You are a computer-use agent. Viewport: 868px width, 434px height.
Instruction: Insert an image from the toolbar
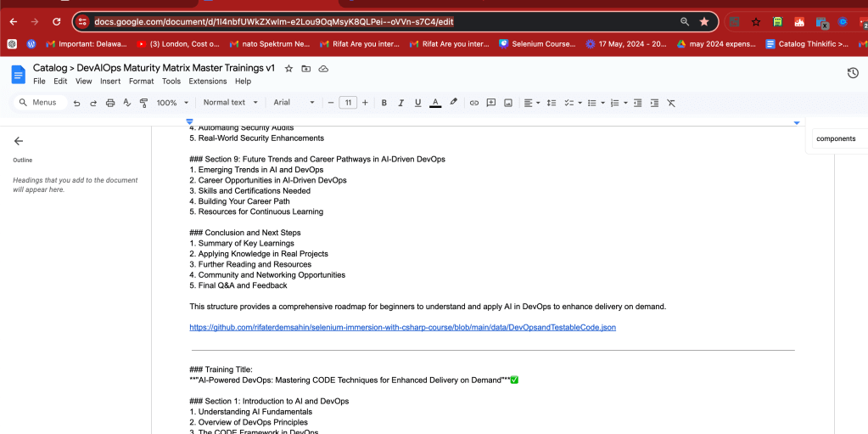508,103
